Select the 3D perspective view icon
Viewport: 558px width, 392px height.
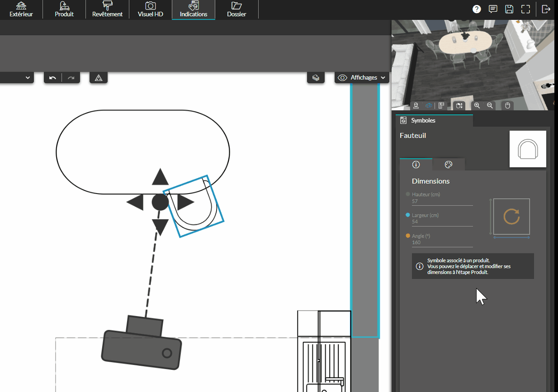429,105
